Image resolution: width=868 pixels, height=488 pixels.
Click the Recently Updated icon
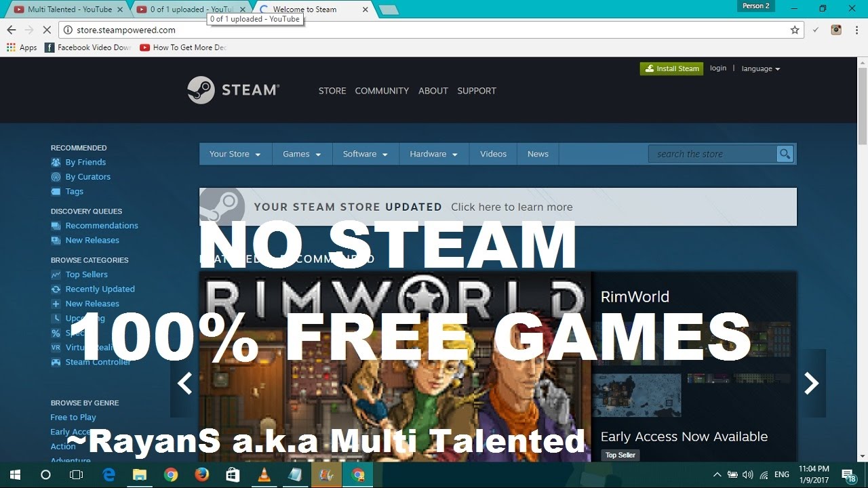pos(56,289)
